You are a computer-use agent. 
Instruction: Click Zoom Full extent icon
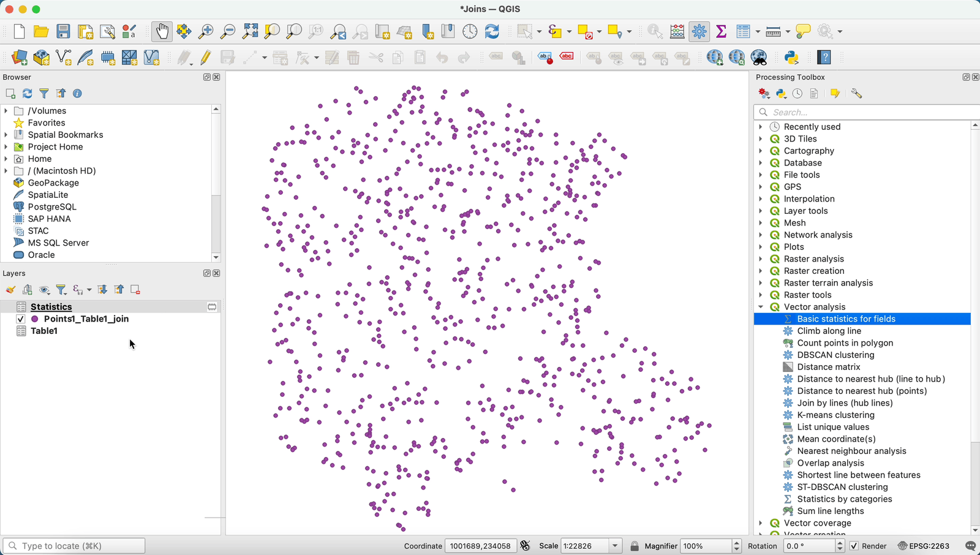251,31
